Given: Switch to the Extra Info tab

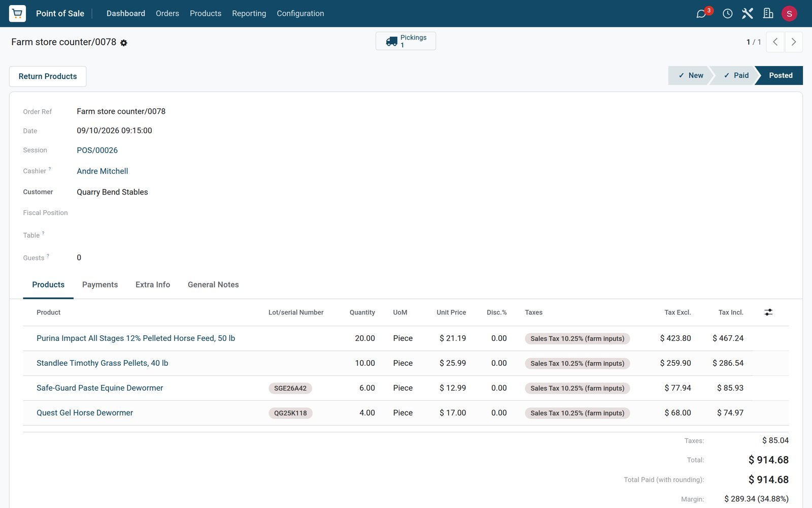Looking at the screenshot, I should tap(153, 285).
